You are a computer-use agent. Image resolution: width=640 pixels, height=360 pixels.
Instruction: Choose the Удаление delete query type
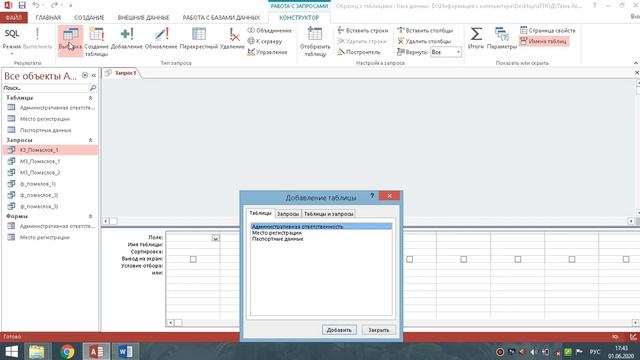point(232,39)
